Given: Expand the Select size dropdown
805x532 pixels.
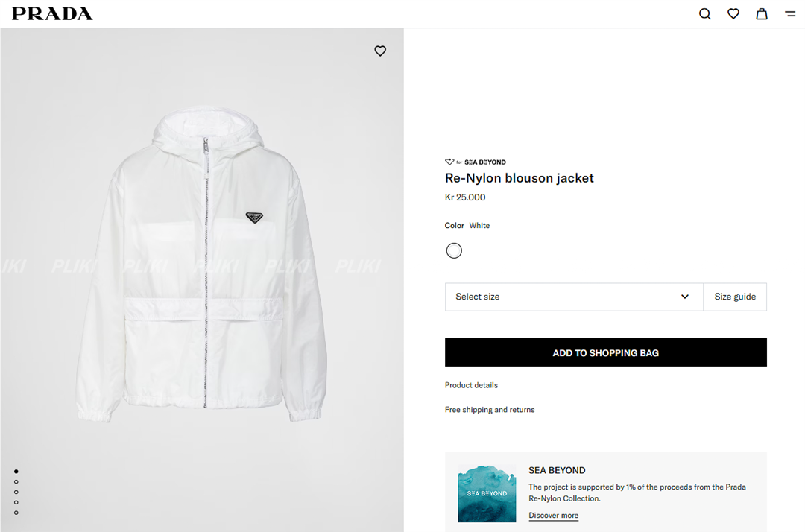Looking at the screenshot, I should [573, 297].
